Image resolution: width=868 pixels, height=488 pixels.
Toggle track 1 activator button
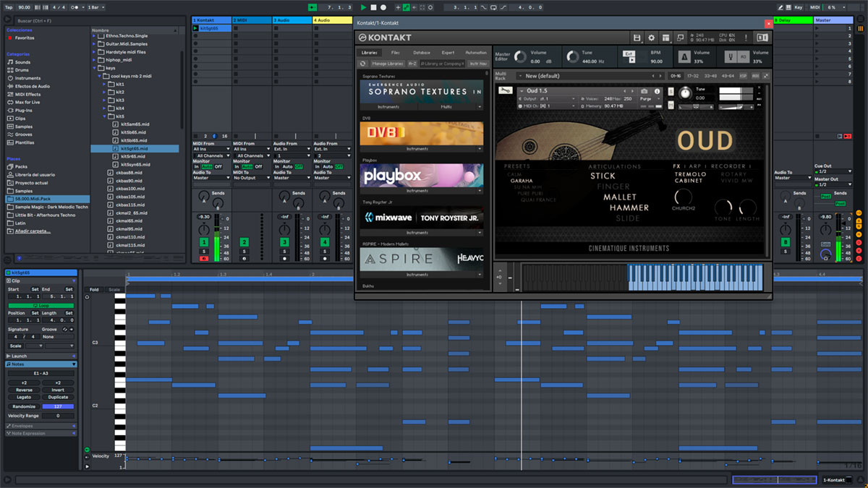click(204, 242)
